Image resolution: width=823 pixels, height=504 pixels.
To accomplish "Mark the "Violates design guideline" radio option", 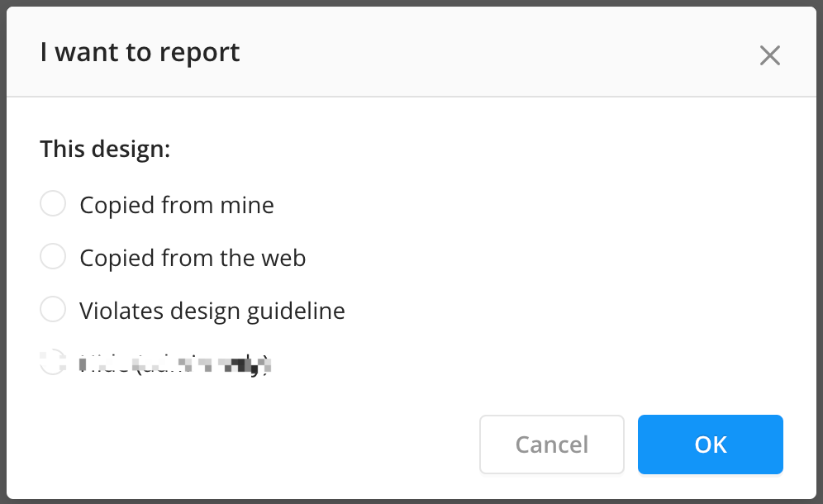I will [53, 310].
